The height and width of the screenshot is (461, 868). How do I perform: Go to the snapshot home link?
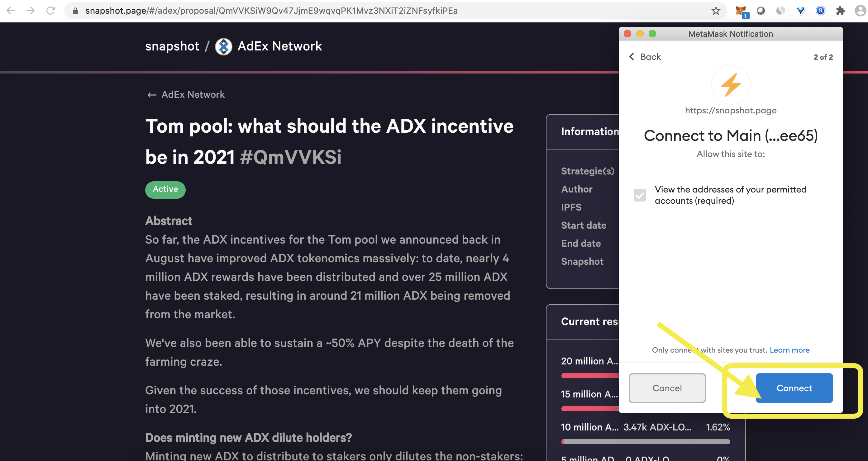coord(172,46)
